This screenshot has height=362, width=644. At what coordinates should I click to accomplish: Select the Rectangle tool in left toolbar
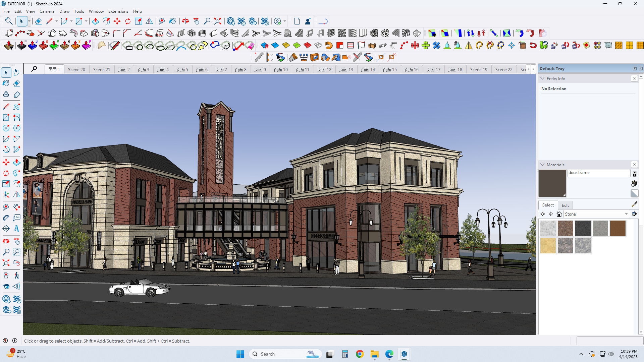(x=6, y=117)
